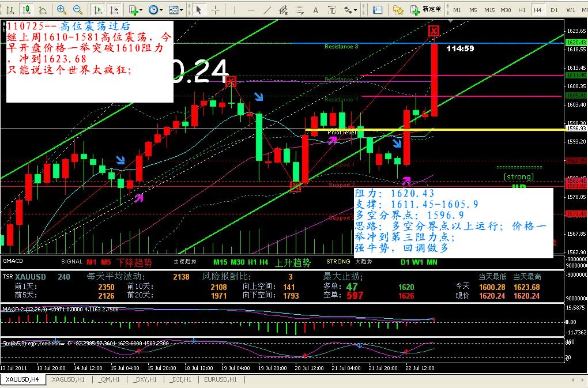
Task: Open the chart templates icon
Action: coord(173,10)
